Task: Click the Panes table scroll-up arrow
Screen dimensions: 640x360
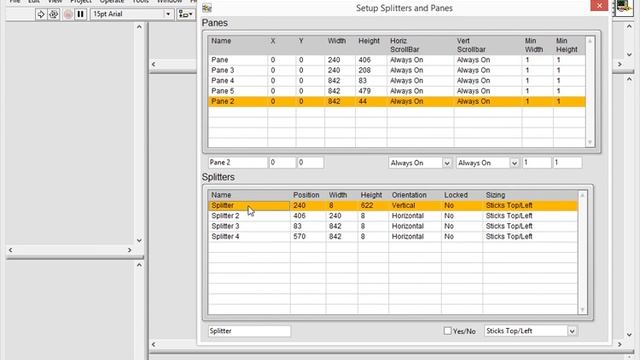Action: tap(589, 41)
